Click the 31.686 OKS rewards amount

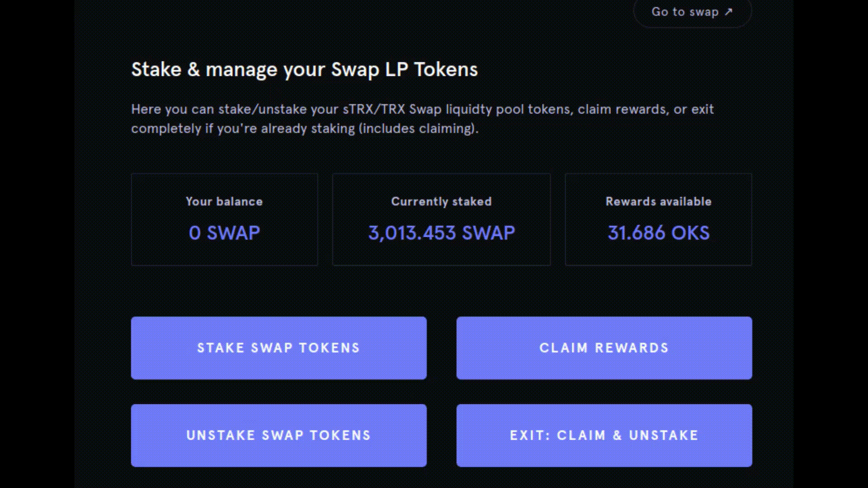[x=658, y=233]
